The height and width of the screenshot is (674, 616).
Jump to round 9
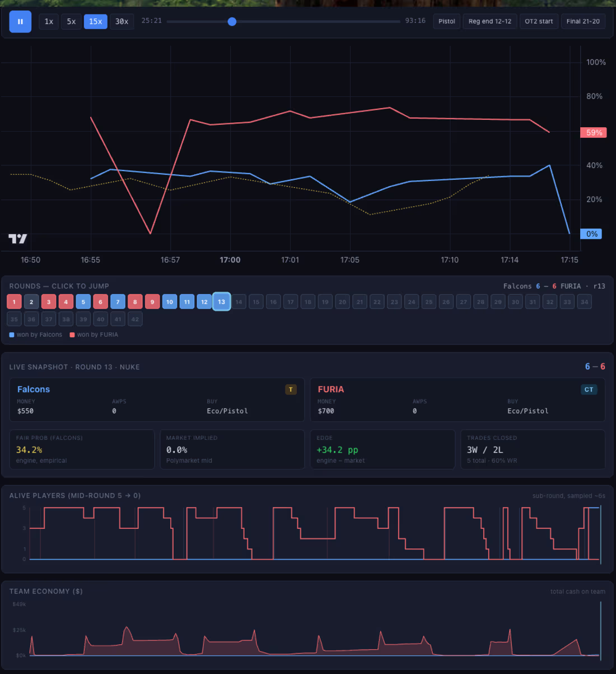pyautogui.click(x=152, y=302)
